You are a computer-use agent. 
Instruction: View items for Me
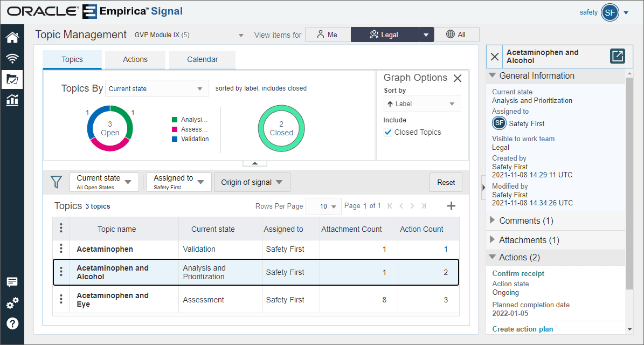pos(327,35)
